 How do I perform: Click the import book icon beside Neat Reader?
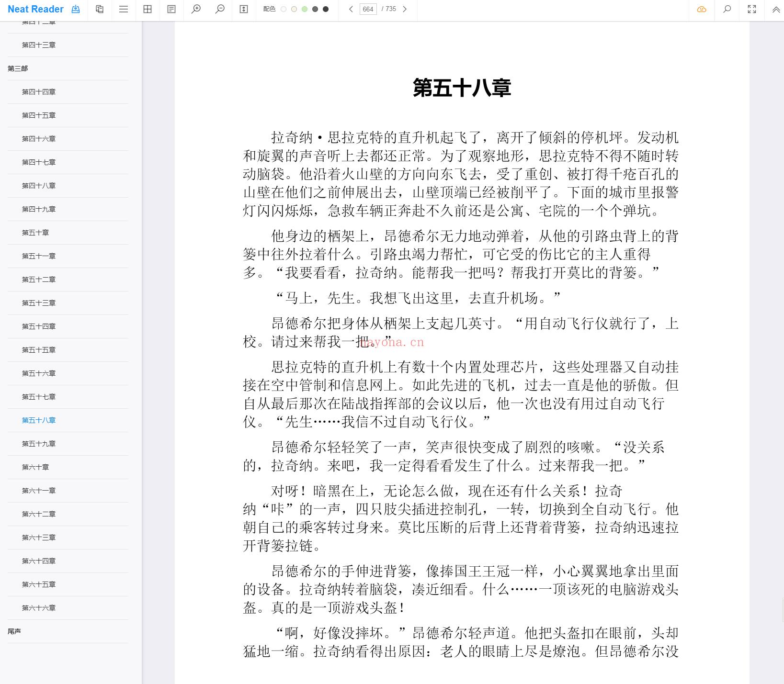click(76, 9)
